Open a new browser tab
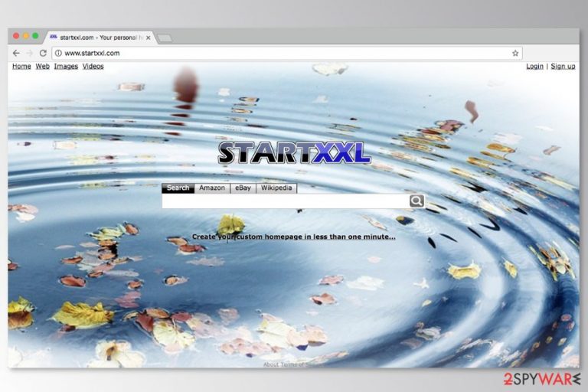 coord(165,38)
